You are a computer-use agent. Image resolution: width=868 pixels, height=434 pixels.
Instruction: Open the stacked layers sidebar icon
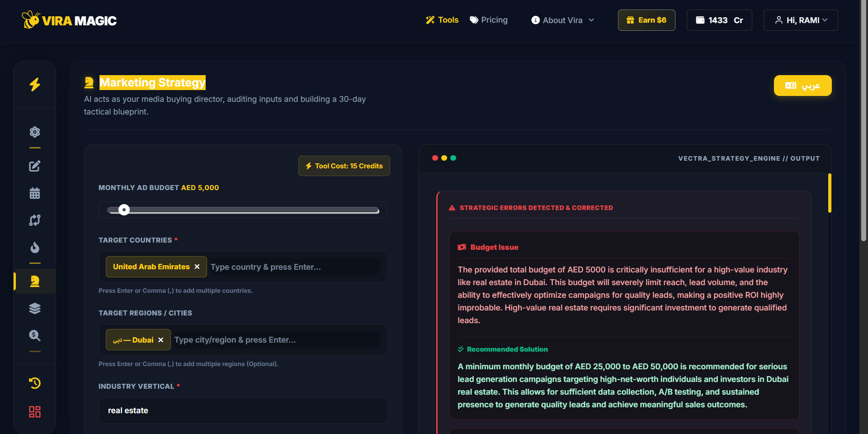pos(35,309)
